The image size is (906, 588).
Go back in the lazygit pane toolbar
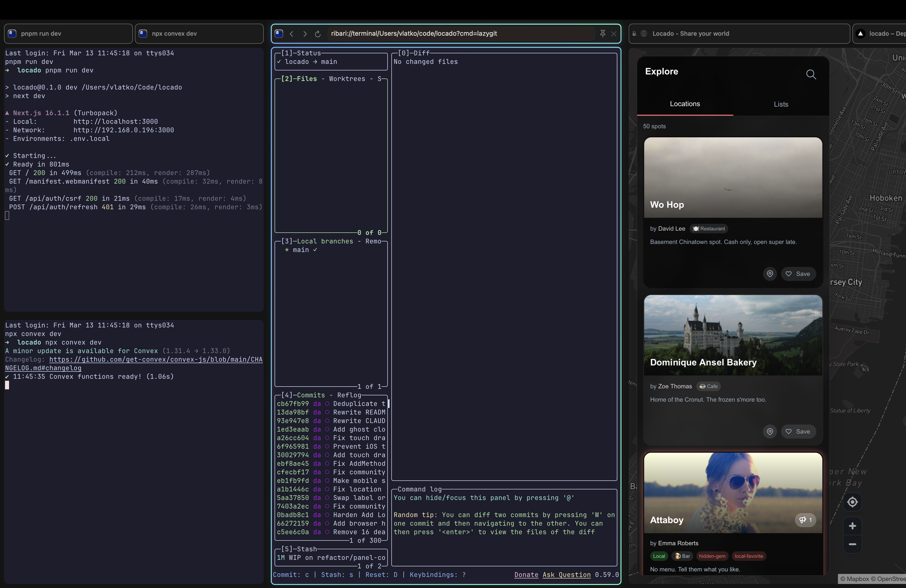click(292, 33)
